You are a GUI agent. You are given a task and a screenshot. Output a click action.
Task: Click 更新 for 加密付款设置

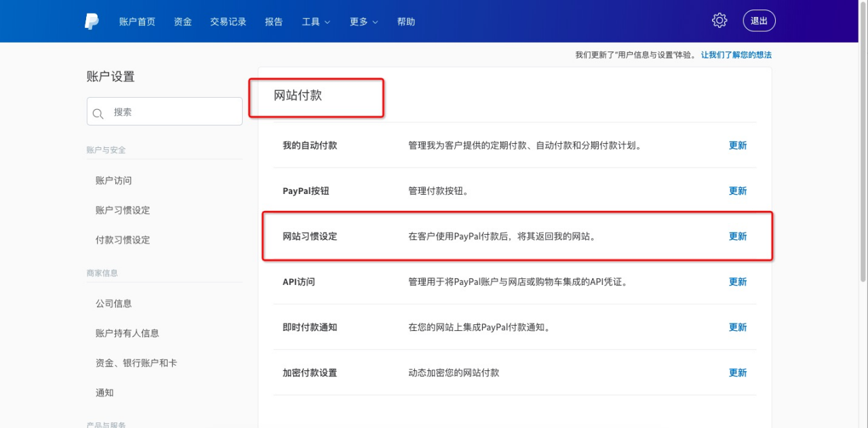738,372
